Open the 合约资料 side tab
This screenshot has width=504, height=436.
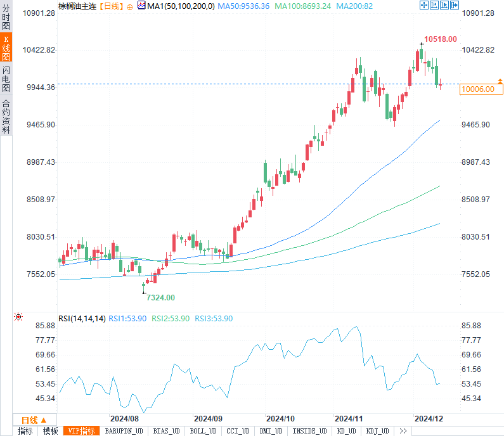pos(6,116)
